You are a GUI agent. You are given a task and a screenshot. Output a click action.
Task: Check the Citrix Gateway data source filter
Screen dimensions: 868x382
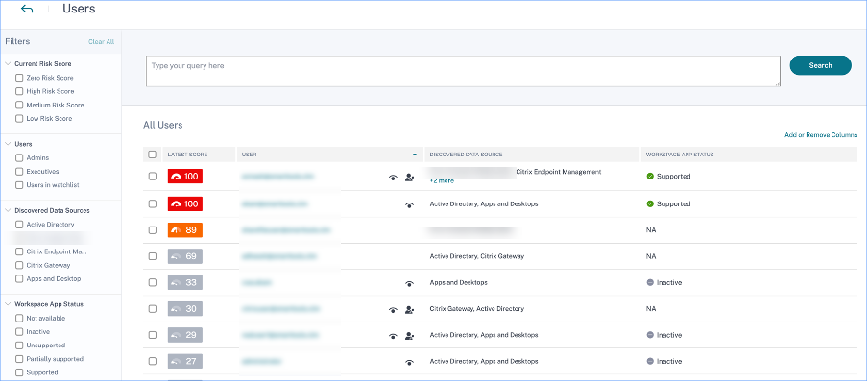point(19,265)
